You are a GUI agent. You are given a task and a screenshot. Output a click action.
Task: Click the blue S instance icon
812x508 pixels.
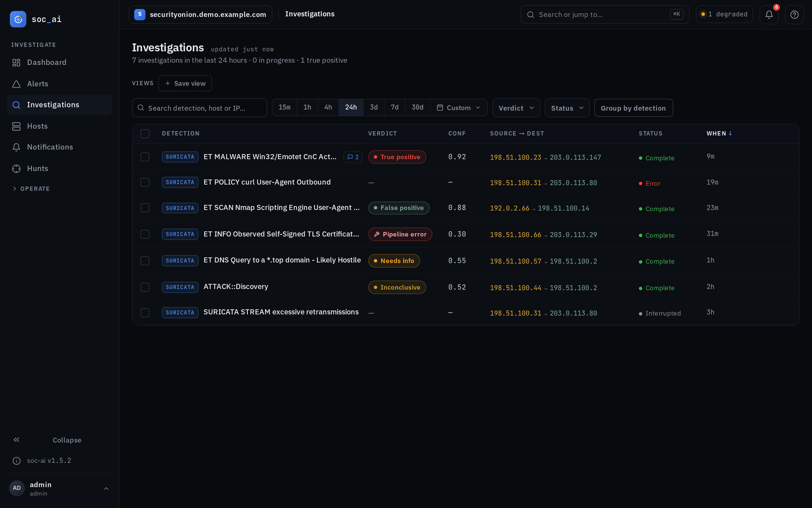[x=140, y=14]
